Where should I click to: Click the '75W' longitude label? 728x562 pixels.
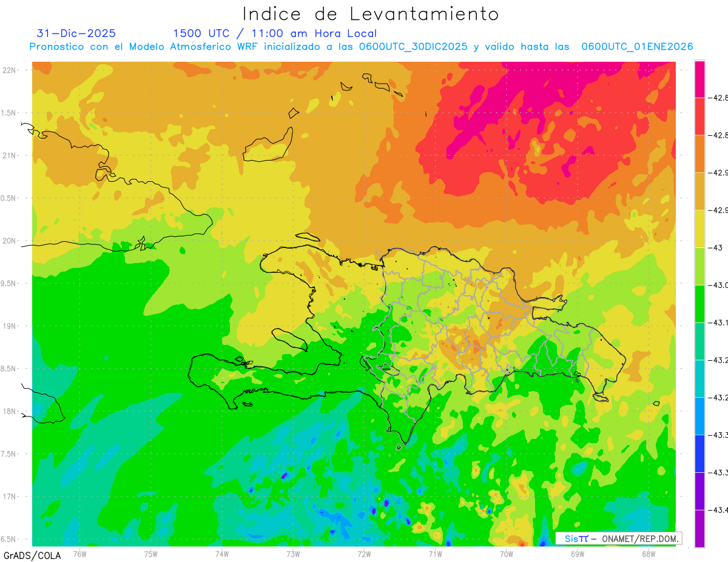point(150,554)
